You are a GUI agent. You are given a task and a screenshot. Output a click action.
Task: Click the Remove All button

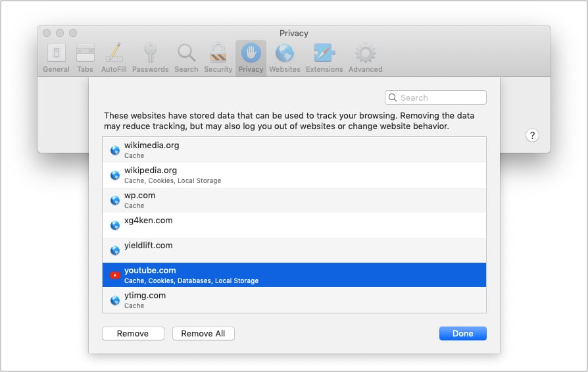(203, 333)
